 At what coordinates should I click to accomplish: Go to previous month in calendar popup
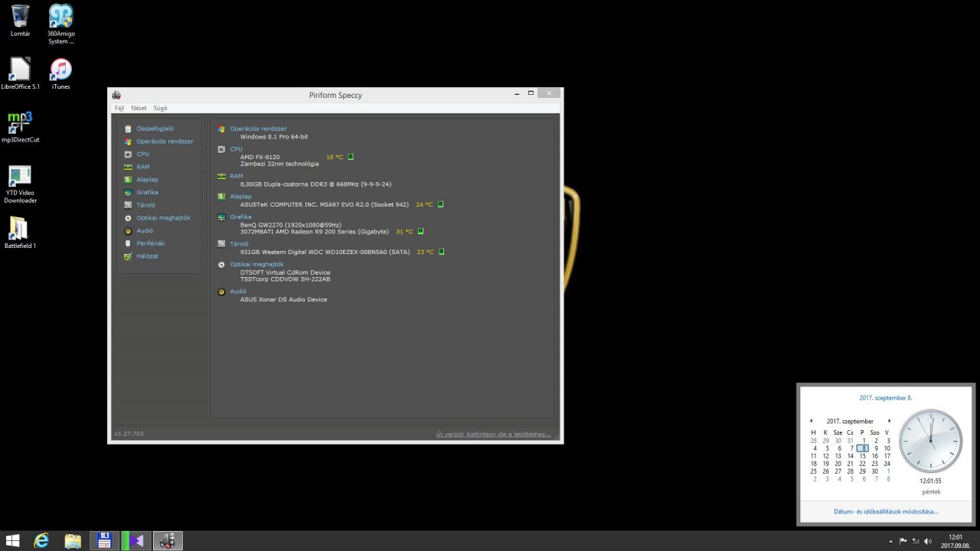tap(811, 421)
